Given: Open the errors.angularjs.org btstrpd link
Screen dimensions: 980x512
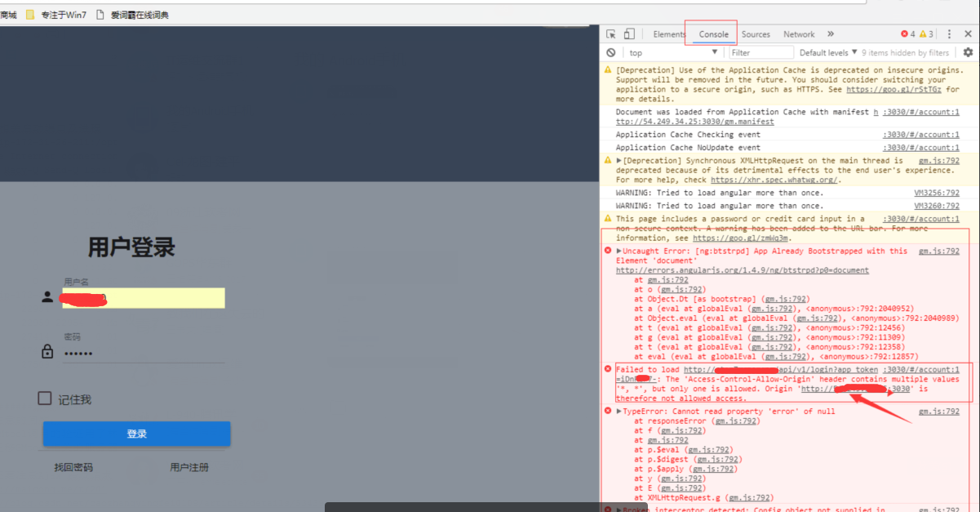Looking at the screenshot, I should click(743, 270).
